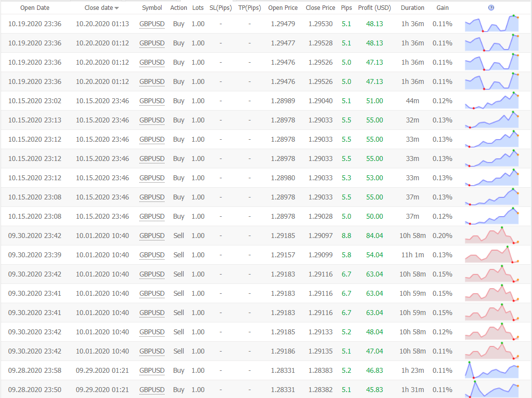Sort by the Lots column header
The image size is (532, 398).
pyautogui.click(x=198, y=8)
